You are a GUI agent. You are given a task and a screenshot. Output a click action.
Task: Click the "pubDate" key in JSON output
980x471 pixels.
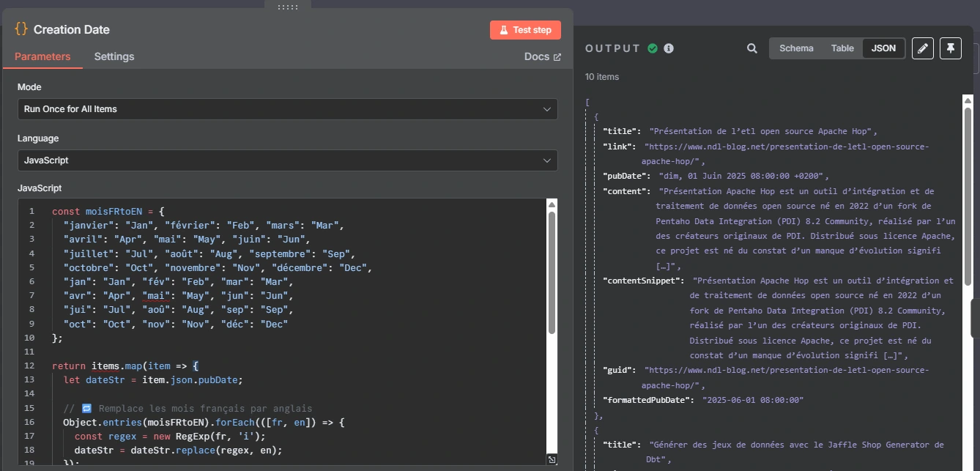pos(626,176)
